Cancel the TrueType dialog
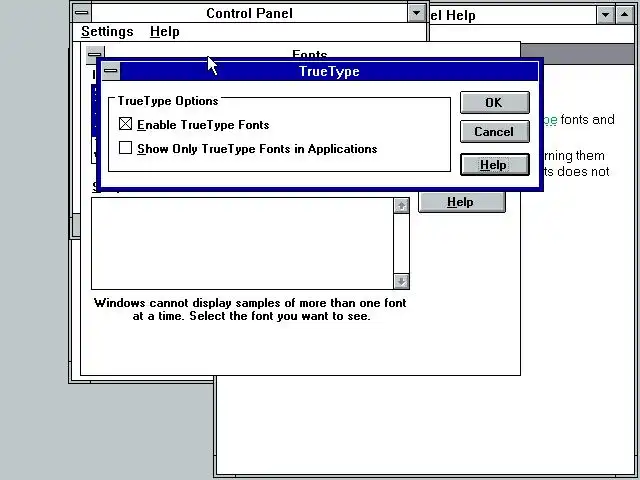This screenshot has height=480, width=640. tap(495, 131)
